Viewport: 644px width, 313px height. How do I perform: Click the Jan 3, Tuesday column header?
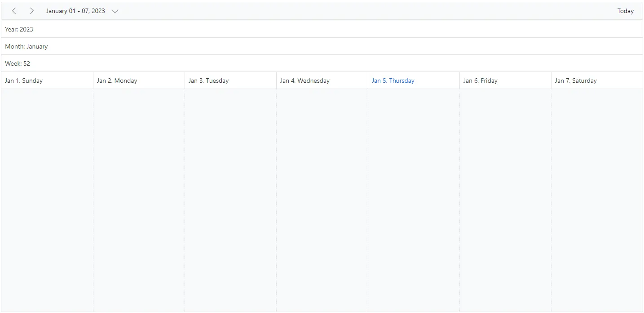(230, 80)
